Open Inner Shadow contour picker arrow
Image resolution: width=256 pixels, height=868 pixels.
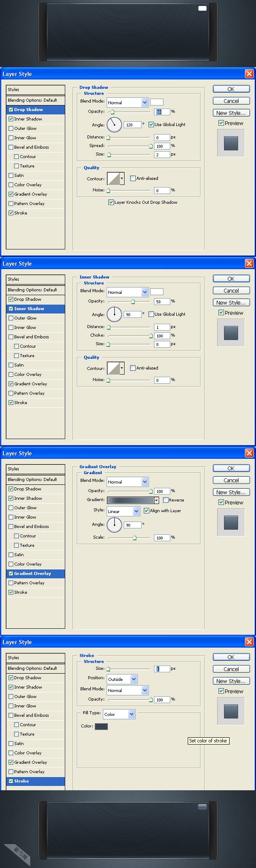click(x=122, y=368)
